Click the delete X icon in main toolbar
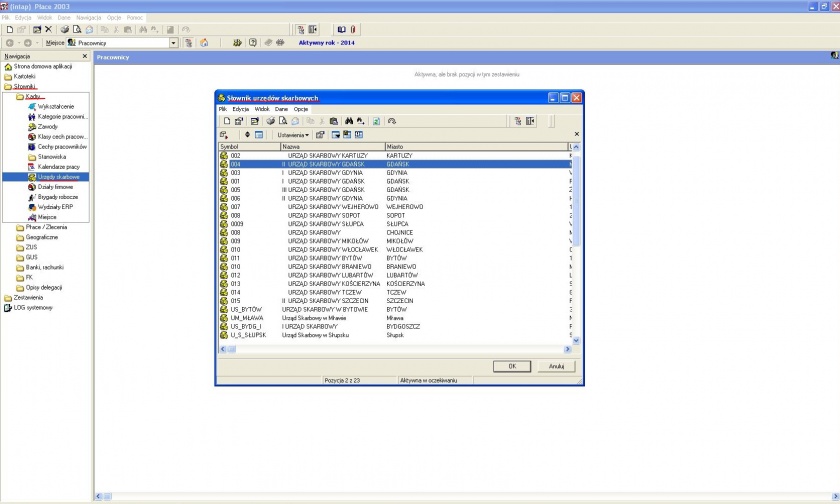 (x=48, y=29)
